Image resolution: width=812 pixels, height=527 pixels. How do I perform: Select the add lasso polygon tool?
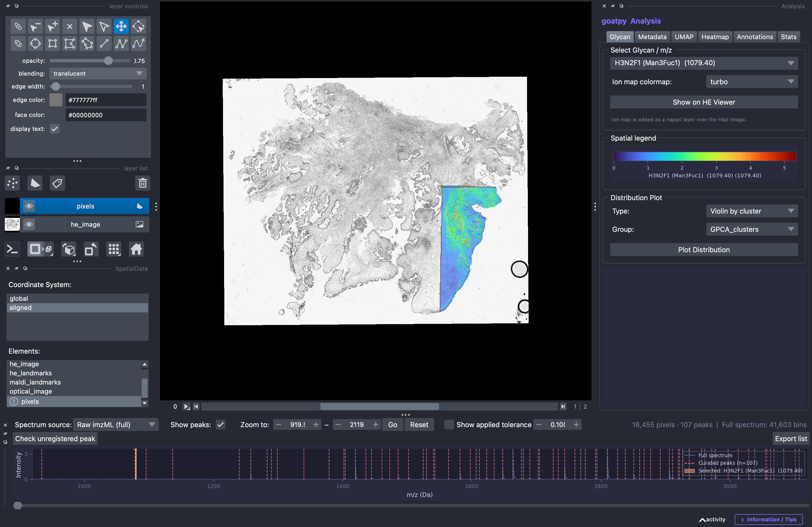(x=87, y=44)
